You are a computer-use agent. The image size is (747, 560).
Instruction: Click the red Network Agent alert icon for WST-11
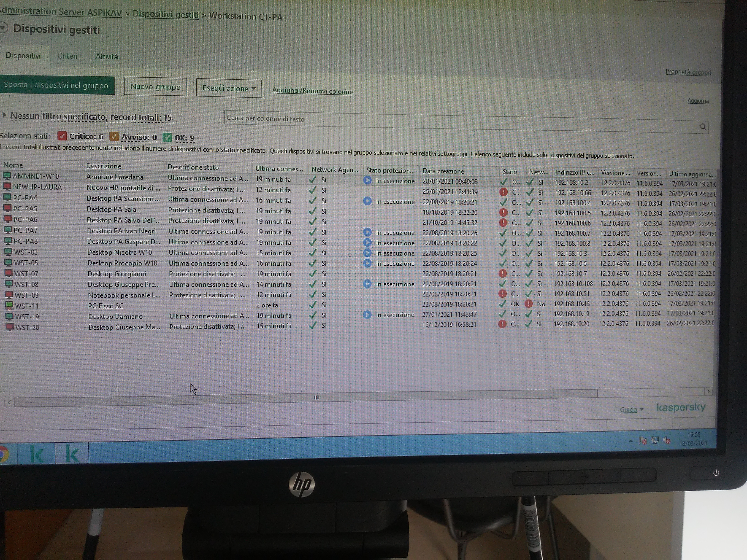528,304
